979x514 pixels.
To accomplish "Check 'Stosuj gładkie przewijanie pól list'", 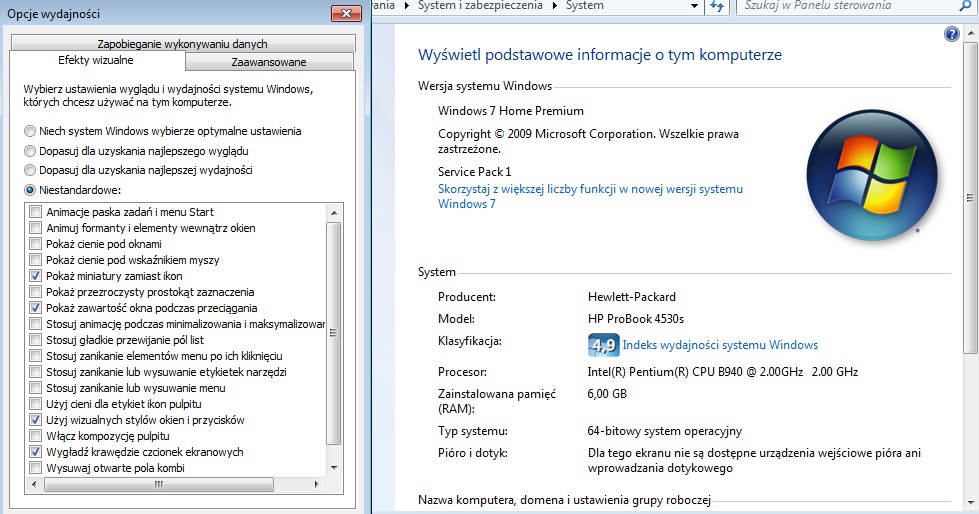I will pyautogui.click(x=36, y=340).
